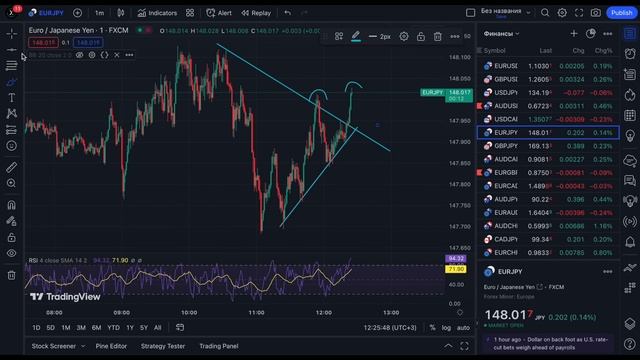The image size is (640, 360).
Task: Toggle log scale mode
Action: [446, 327]
